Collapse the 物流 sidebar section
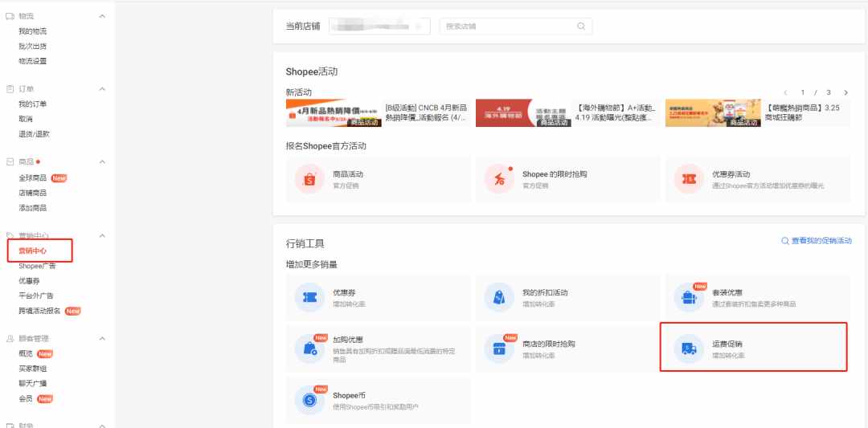Image resolution: width=868 pixels, height=428 pixels. (102, 16)
